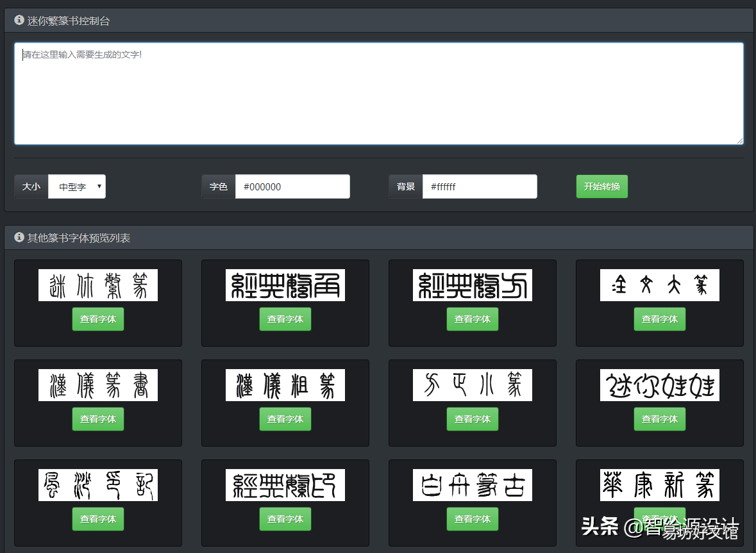Select the 華康新篆 font preview image
This screenshot has width=756, height=553.
click(660, 485)
